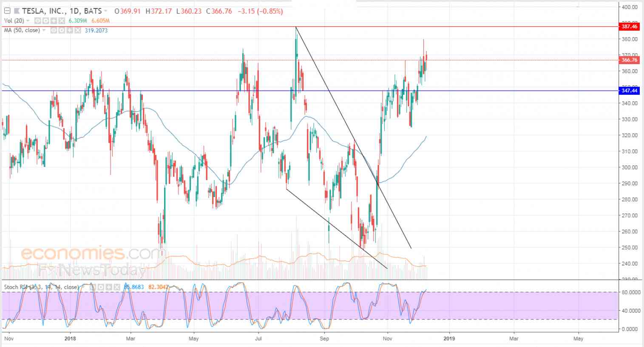Click the red 387.46 price label
This screenshot has height=347, width=644.
tap(630, 26)
